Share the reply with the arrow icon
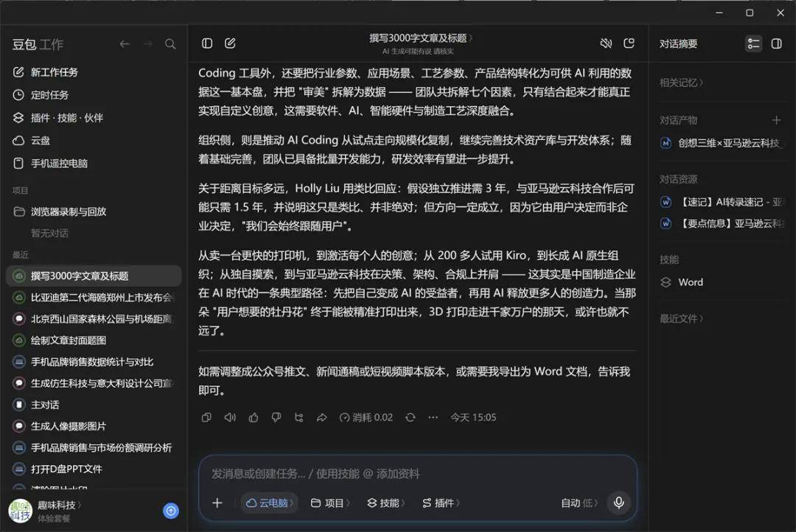Image resolution: width=796 pixels, height=532 pixels. (322, 417)
